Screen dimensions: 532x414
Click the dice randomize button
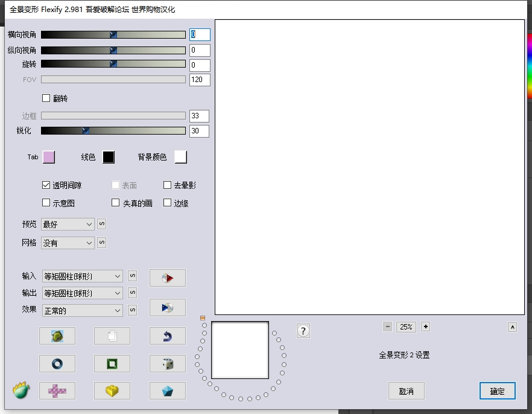168,364
